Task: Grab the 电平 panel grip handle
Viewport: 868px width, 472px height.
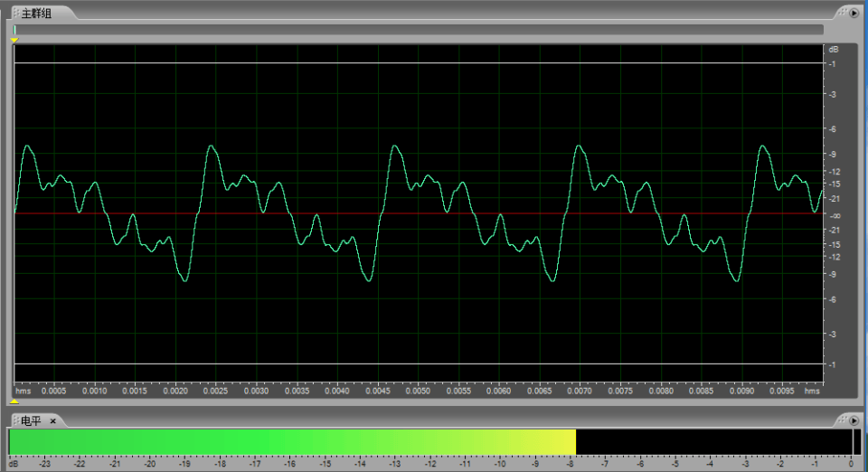Action: (x=15, y=421)
